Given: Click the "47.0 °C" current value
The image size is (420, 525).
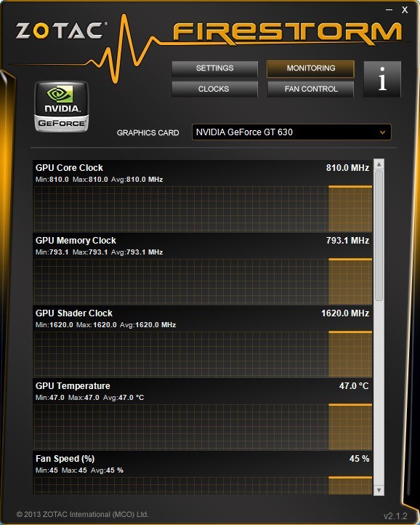Looking at the screenshot, I should [354, 385].
